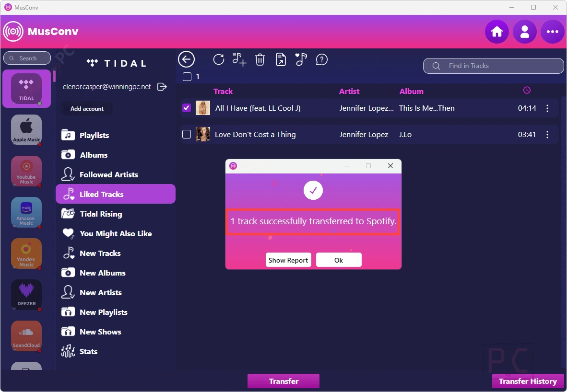The image size is (567, 392).
Task: Sort by Track column header
Action: 223,92
